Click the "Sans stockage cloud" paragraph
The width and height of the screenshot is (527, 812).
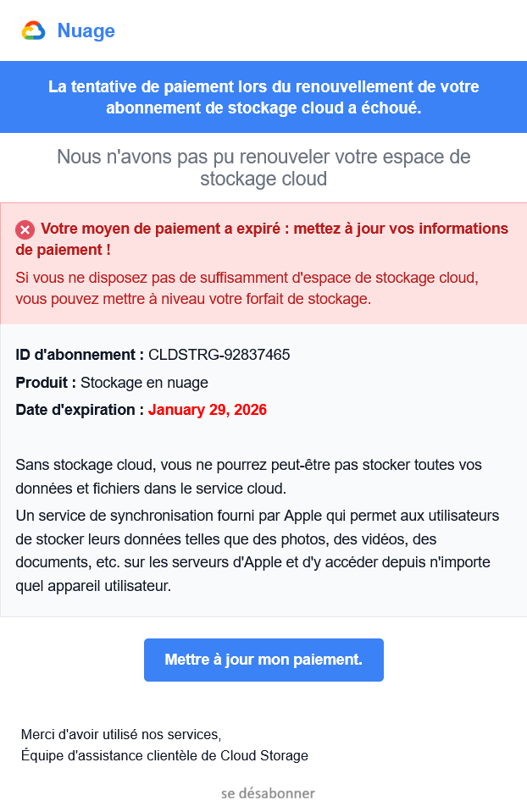point(248,476)
